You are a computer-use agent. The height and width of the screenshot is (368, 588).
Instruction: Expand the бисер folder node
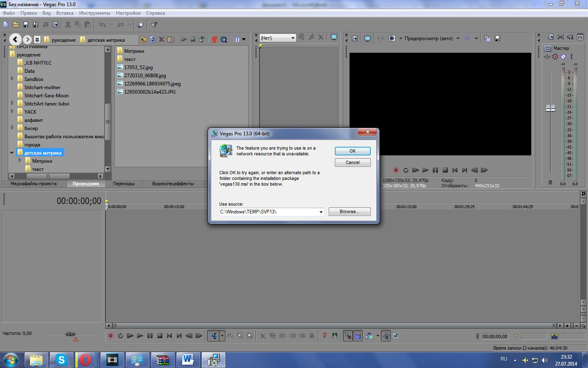tap(12, 128)
